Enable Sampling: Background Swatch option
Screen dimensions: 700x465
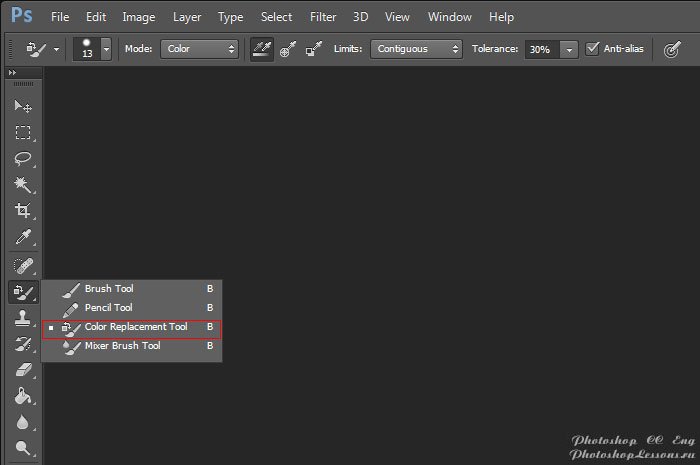314,48
